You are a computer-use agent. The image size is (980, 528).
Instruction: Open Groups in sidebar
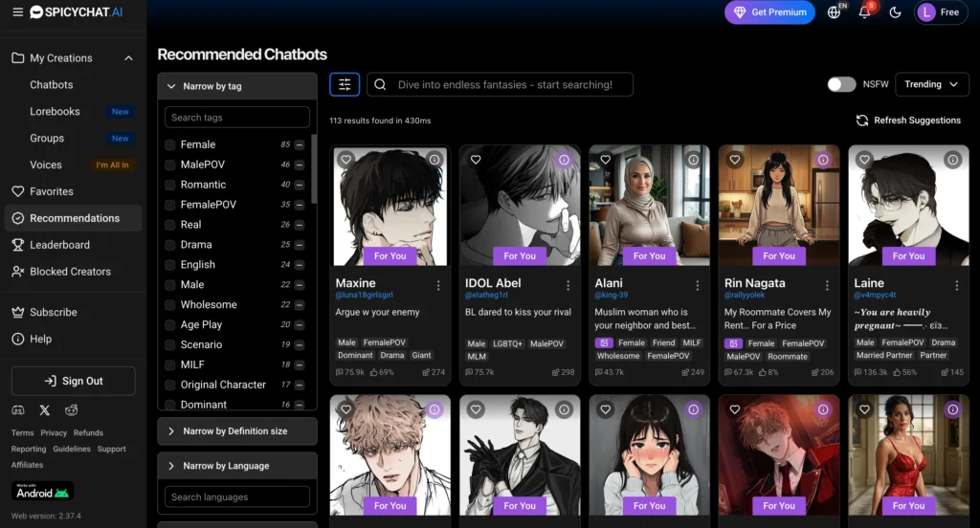pyautogui.click(x=47, y=138)
